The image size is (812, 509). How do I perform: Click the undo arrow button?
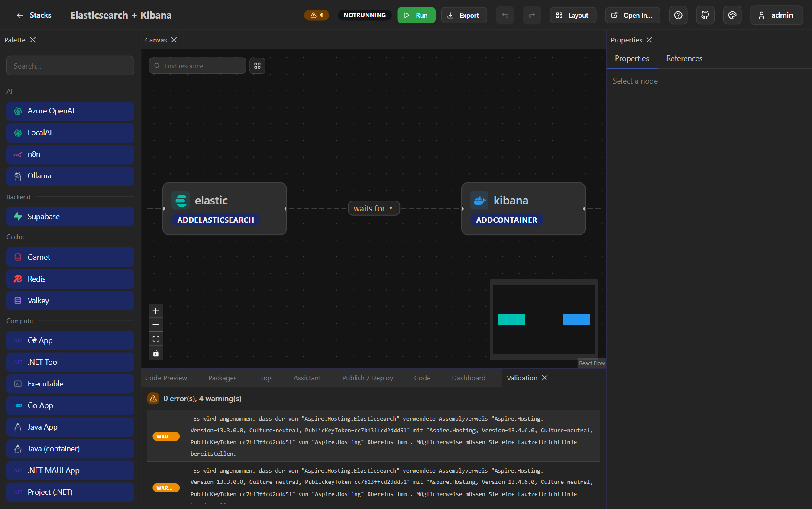tap(505, 15)
